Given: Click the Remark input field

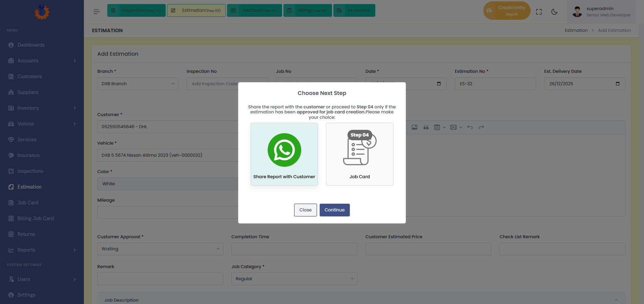Looking at the screenshot, I should tap(160, 279).
